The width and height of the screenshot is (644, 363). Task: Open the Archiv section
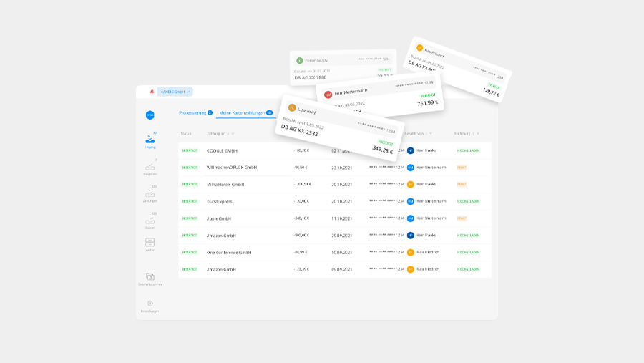(150, 243)
